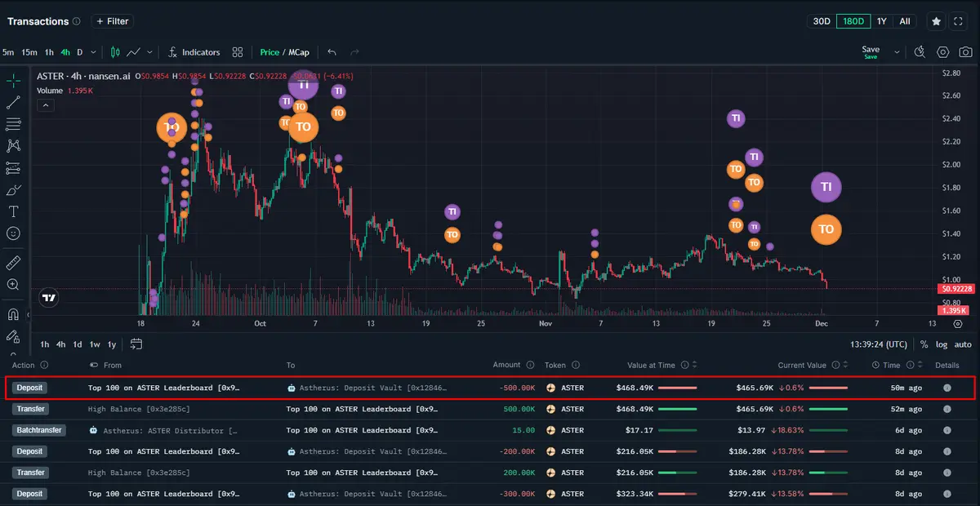The image size is (980, 506).
Task: Open the Save layout dropdown arrow
Action: pyautogui.click(x=897, y=52)
